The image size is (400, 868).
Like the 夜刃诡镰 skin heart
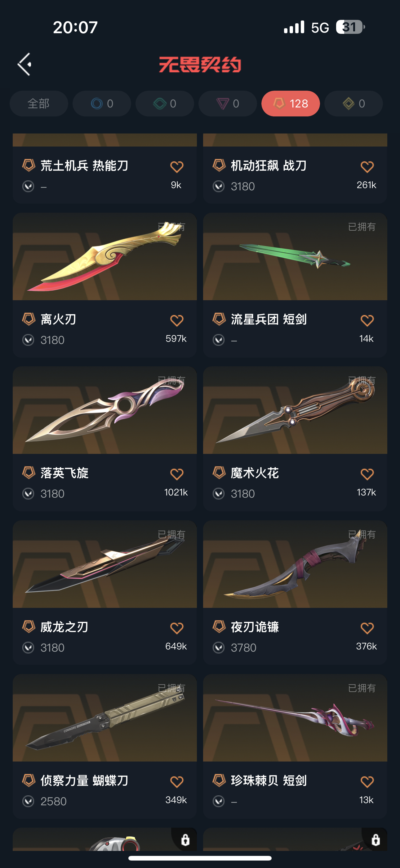pos(367,628)
